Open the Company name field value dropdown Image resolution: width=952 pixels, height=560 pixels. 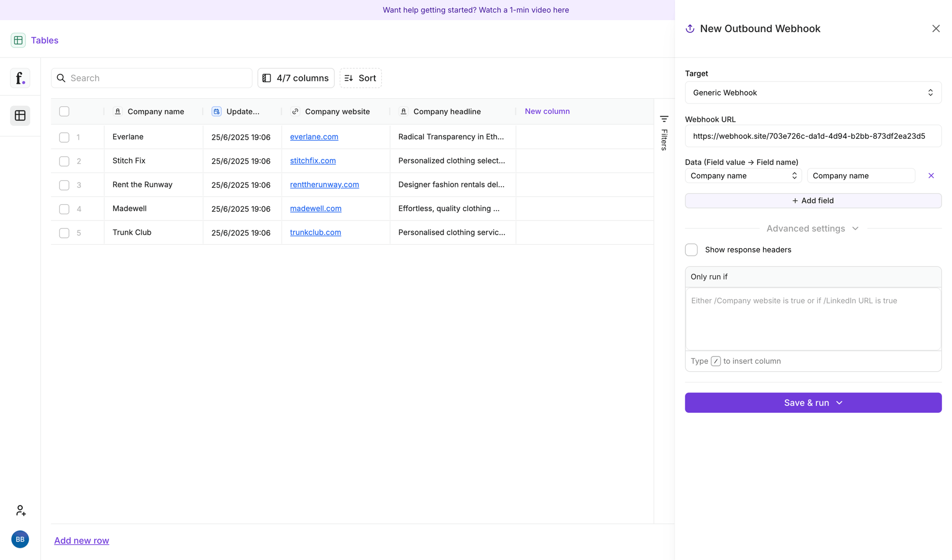(x=742, y=175)
